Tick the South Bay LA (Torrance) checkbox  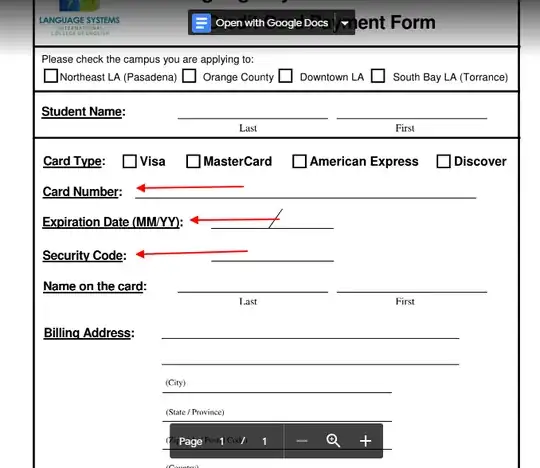pyautogui.click(x=378, y=76)
